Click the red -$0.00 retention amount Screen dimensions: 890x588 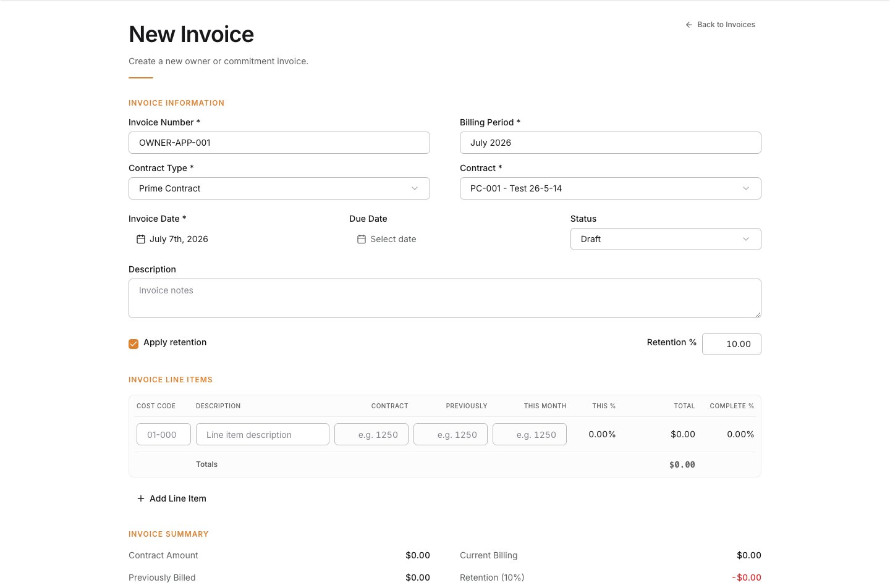pos(747,577)
